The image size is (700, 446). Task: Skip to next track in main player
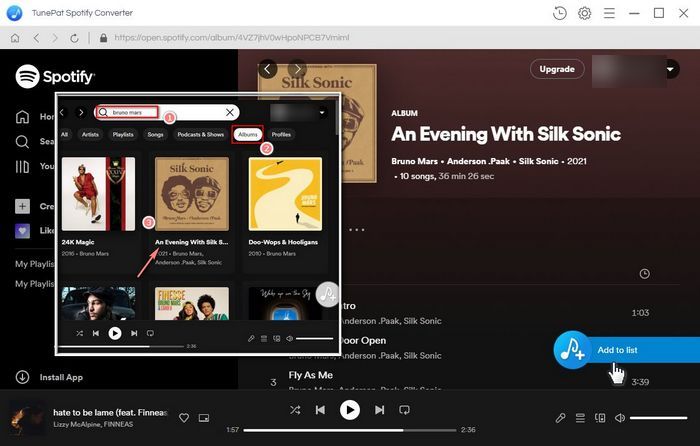tap(379, 410)
